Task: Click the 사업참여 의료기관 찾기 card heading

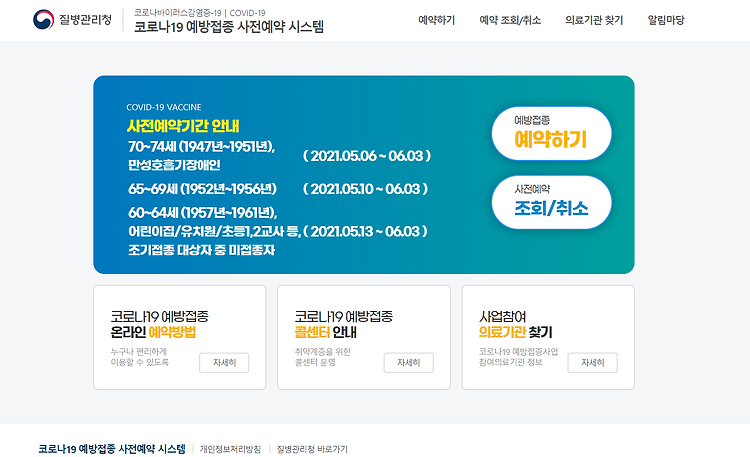Action: point(516,324)
